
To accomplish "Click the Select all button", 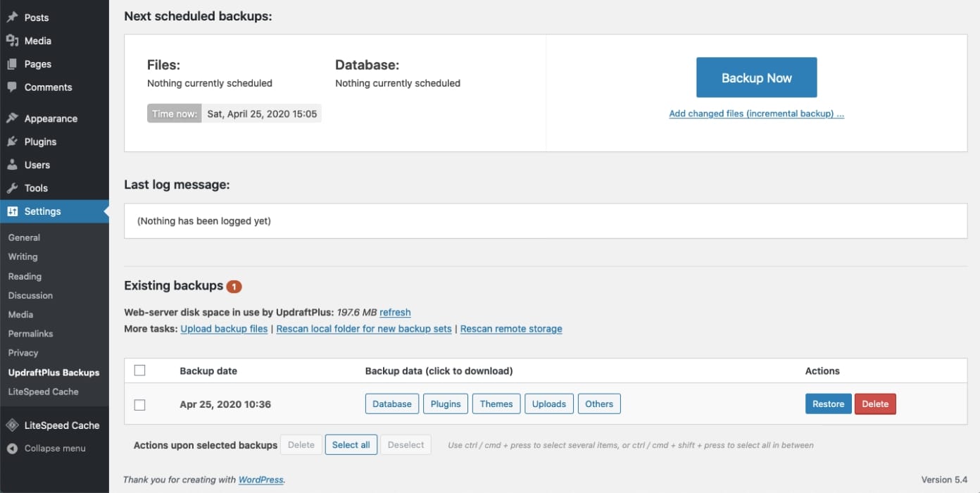I will (351, 444).
